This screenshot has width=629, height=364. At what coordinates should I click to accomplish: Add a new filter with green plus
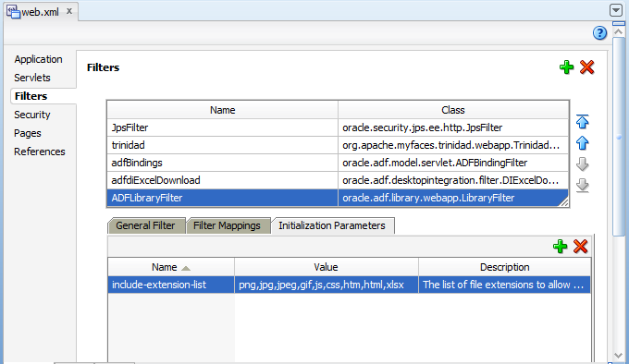pos(566,67)
